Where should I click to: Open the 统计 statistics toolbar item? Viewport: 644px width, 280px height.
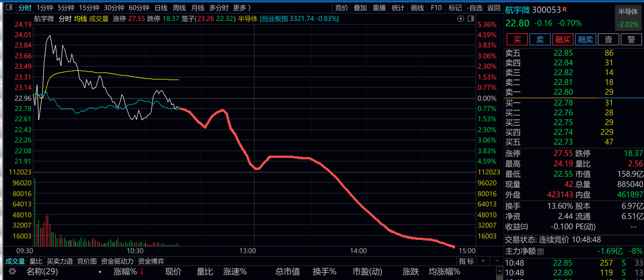coord(398,8)
